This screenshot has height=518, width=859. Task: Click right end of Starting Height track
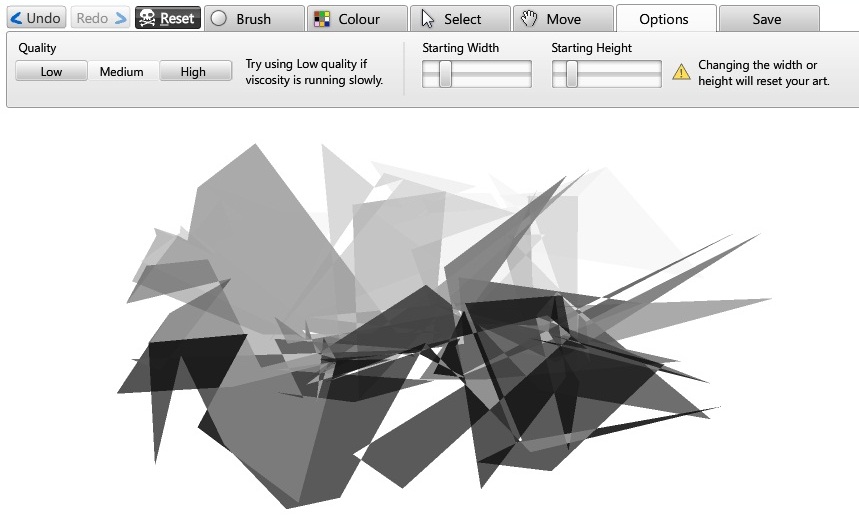click(655, 74)
